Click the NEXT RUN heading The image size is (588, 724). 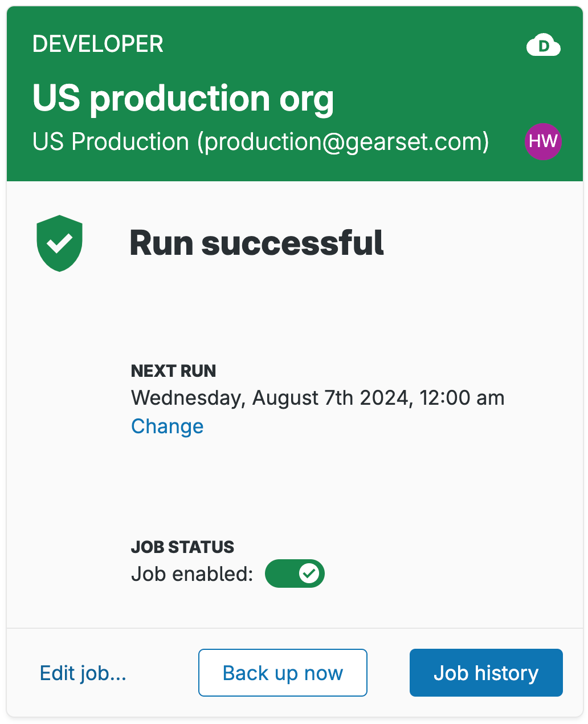point(173,371)
